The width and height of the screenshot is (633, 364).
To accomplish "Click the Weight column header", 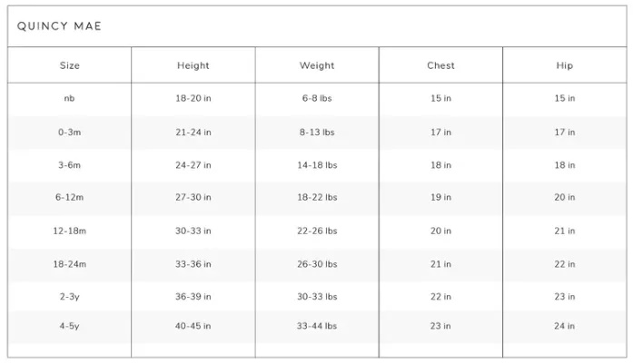I will 317,65.
